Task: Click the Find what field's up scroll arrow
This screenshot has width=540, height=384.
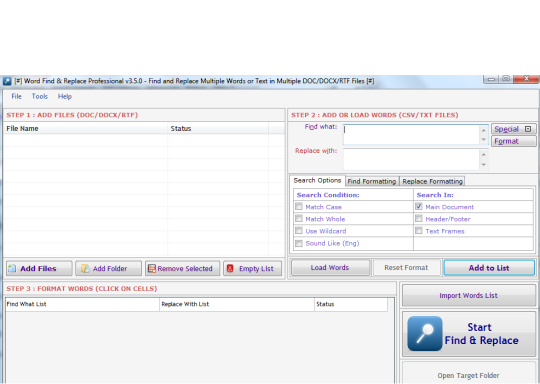Action: pyautogui.click(x=484, y=130)
